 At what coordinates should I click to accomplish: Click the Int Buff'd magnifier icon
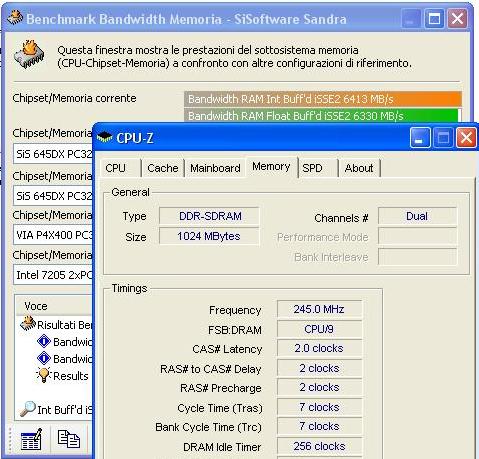pos(28,409)
